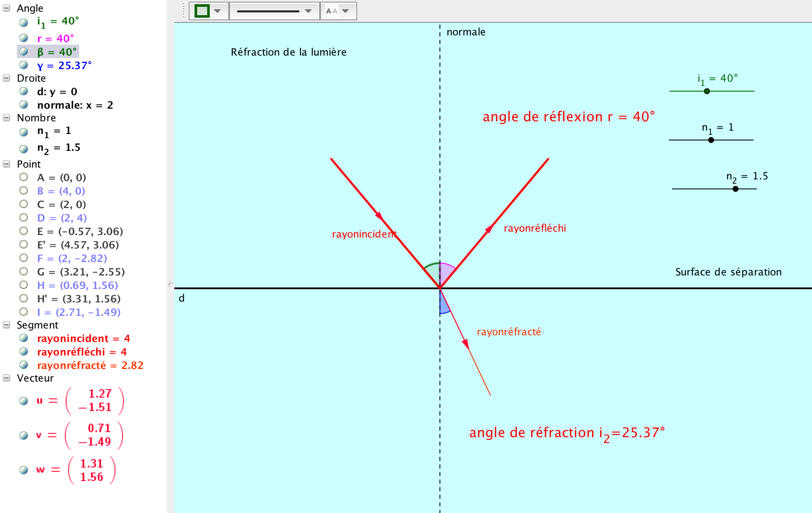Image resolution: width=812 pixels, height=513 pixels.
Task: Click the 'rayonincident' label in the drawing
Action: point(364,234)
